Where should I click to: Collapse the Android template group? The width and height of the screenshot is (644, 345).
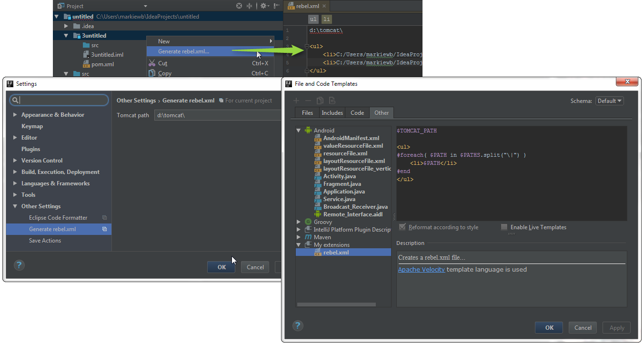click(299, 130)
